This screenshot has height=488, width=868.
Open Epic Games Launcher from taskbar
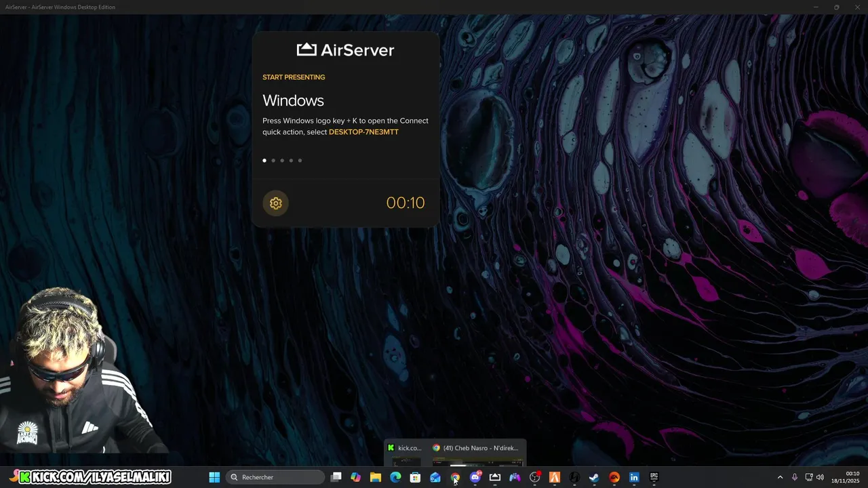point(654,477)
